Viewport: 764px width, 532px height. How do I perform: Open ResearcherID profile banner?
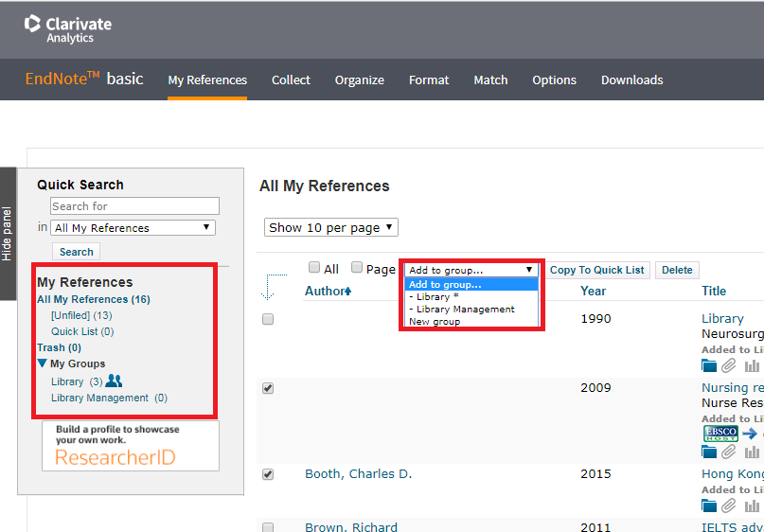click(x=131, y=446)
